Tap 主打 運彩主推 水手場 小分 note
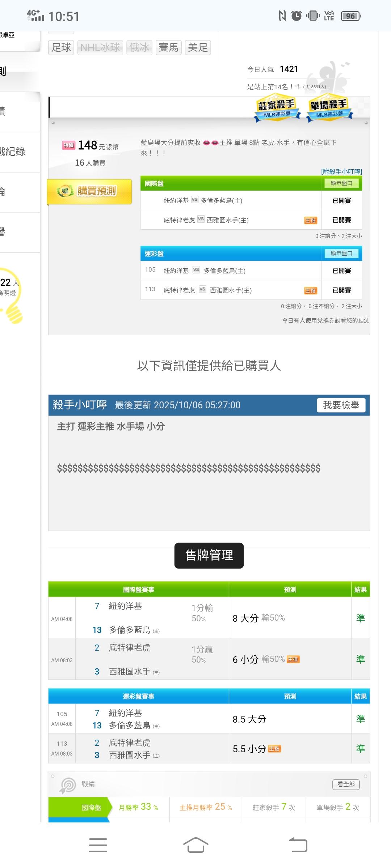This screenshot has width=391, height=868. tap(111, 426)
